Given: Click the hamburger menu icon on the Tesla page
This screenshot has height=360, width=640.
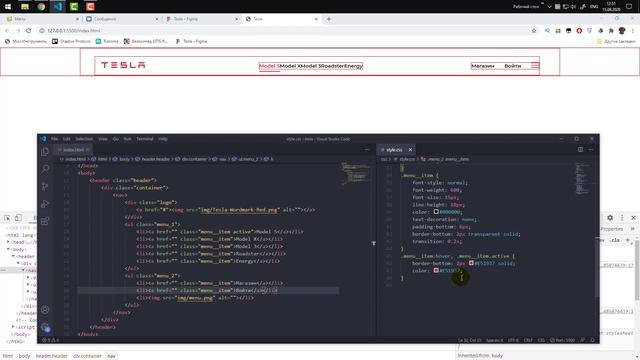Looking at the screenshot, I should point(535,66).
